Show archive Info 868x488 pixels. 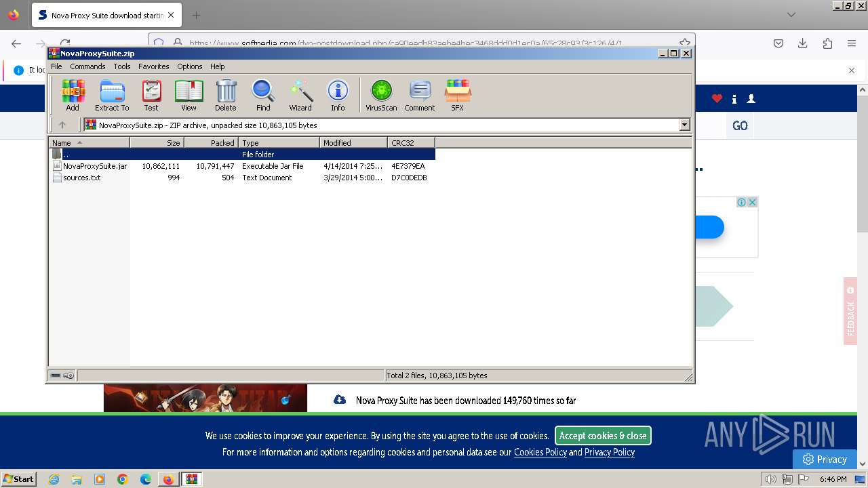tap(338, 96)
